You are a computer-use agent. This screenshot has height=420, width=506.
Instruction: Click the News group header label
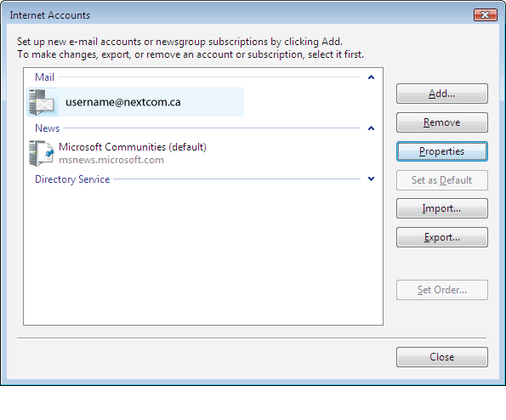click(x=47, y=128)
